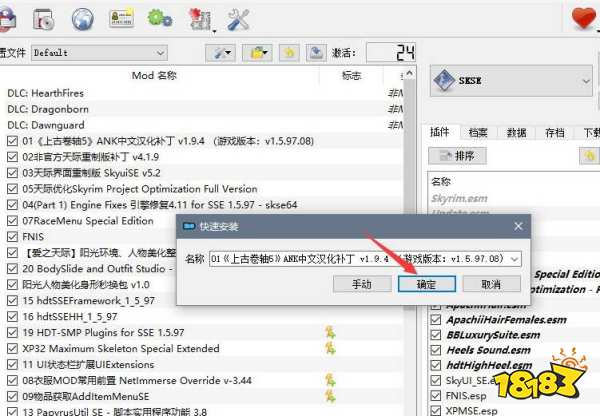Click the 排序 sort button
This screenshot has width=600, height=416.
(457, 156)
